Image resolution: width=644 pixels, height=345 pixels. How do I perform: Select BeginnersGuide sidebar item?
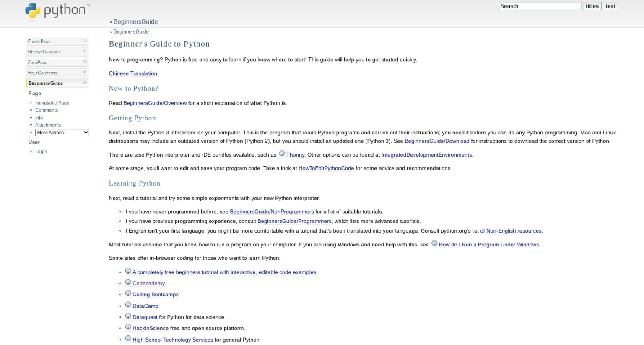[46, 83]
